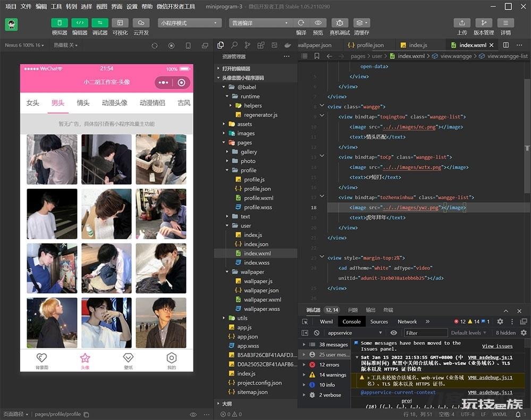Detach the simulator window icon
The height and width of the screenshot is (420, 531).
[205, 45]
